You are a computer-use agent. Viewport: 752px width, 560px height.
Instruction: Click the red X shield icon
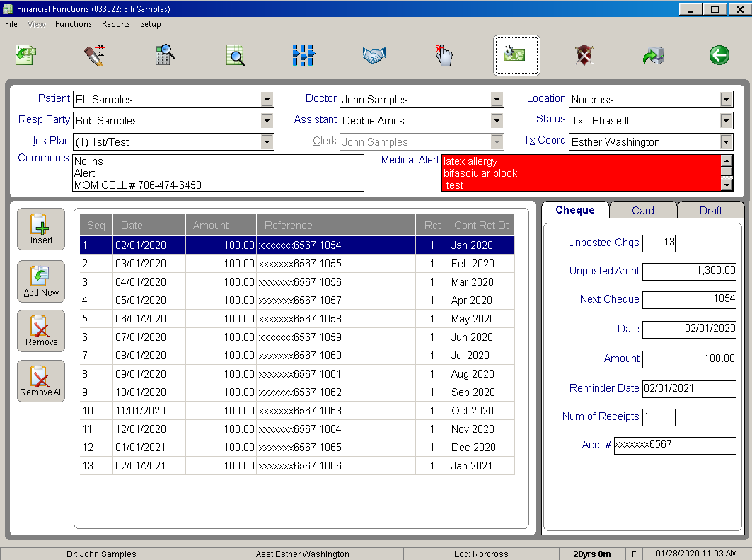coord(584,55)
